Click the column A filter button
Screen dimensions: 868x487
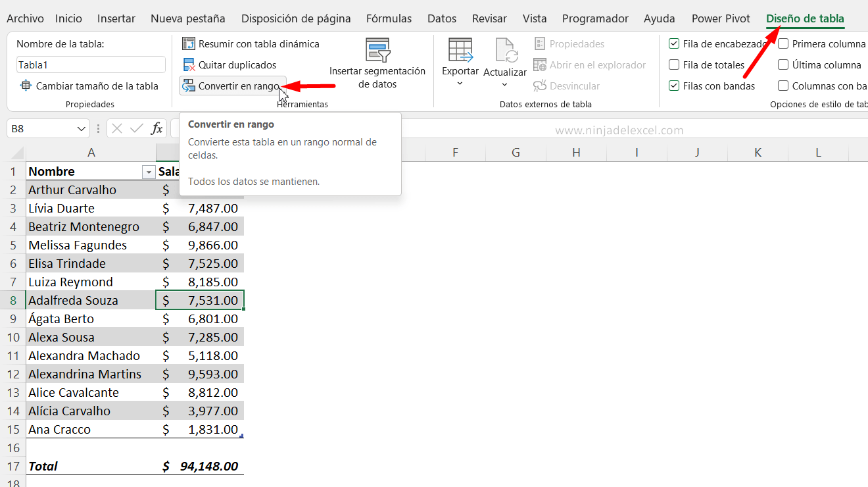click(x=149, y=171)
